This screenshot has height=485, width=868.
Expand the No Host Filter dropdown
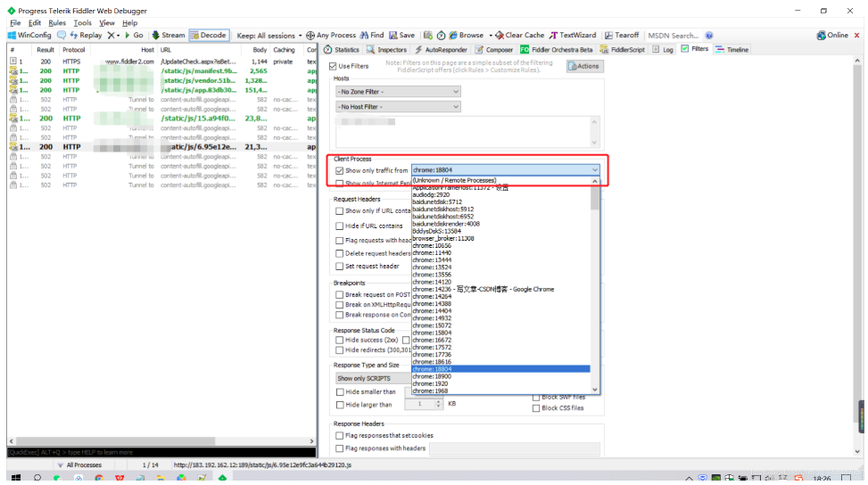click(398, 107)
